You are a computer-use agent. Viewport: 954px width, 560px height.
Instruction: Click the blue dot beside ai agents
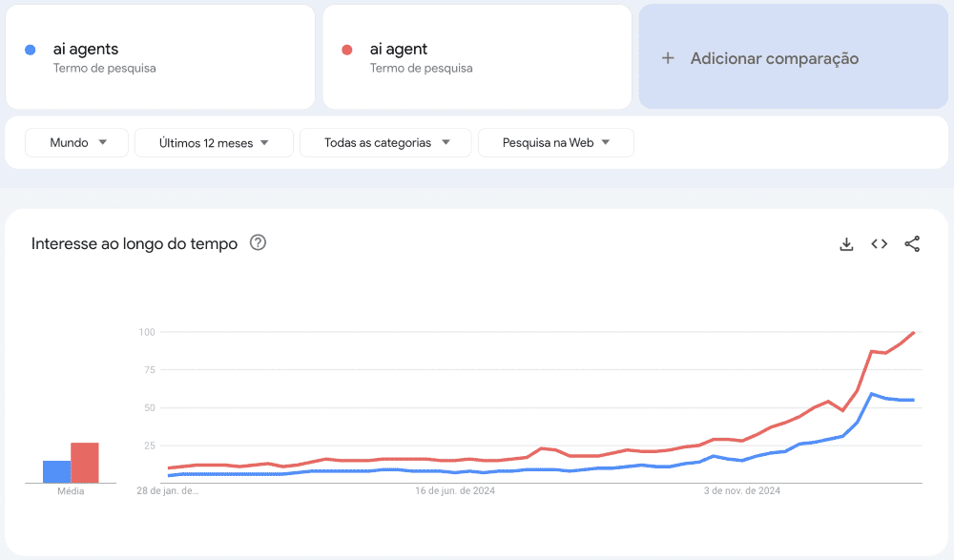(31, 50)
